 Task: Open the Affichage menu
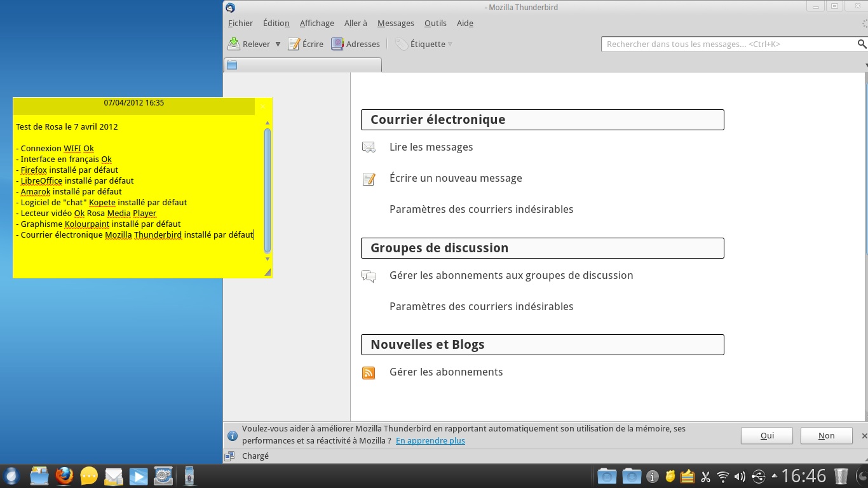click(317, 23)
